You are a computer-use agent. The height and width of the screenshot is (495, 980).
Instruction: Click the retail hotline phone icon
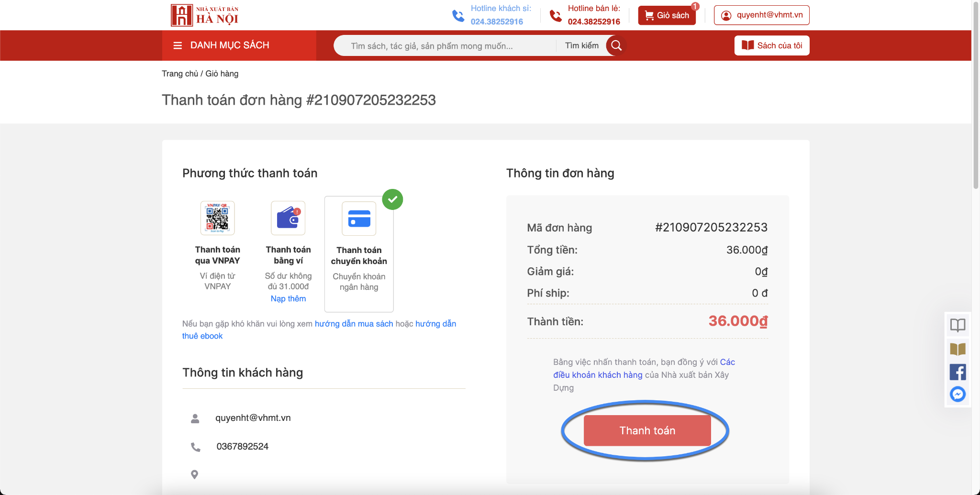[556, 16]
